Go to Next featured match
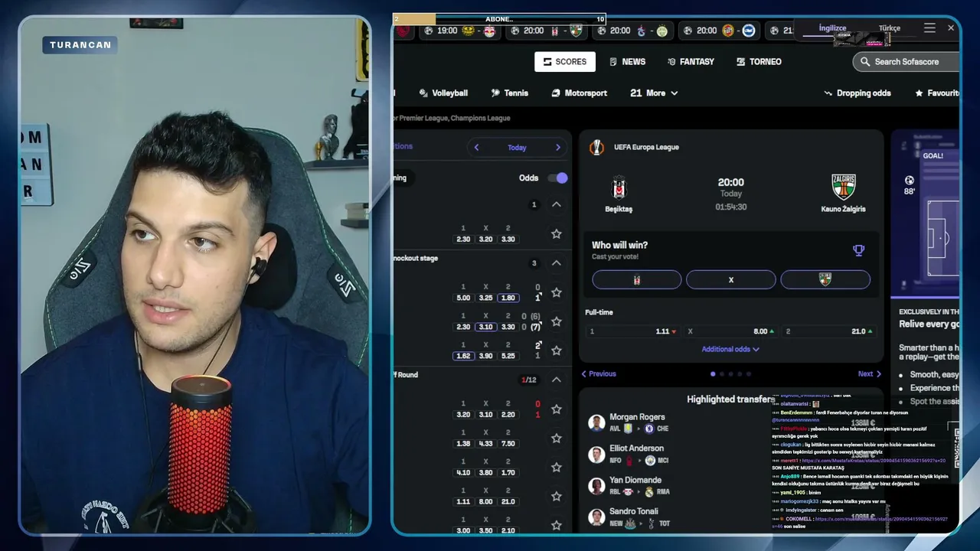 tap(869, 374)
